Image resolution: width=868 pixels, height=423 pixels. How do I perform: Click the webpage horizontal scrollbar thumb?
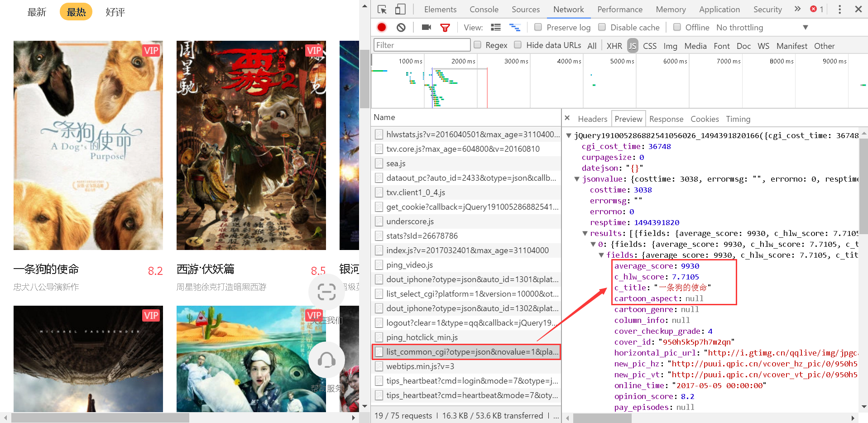coord(100,418)
